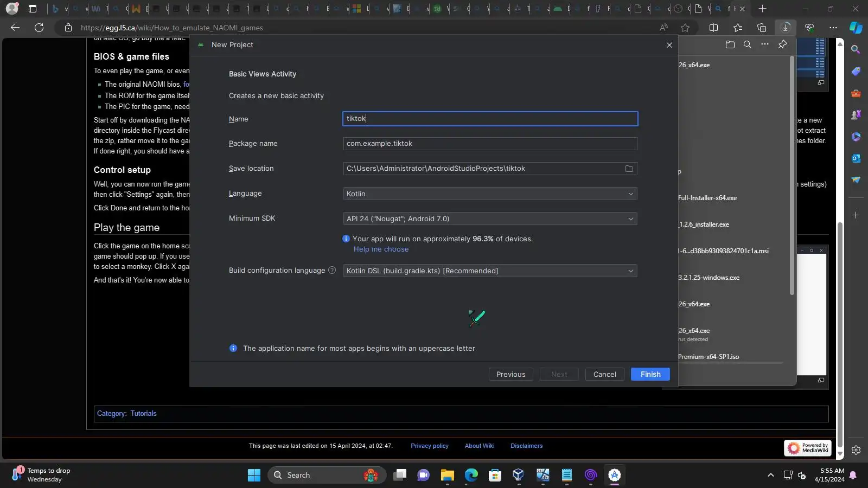Open Build configuration language dropdown
868x488 pixels.
click(490, 271)
